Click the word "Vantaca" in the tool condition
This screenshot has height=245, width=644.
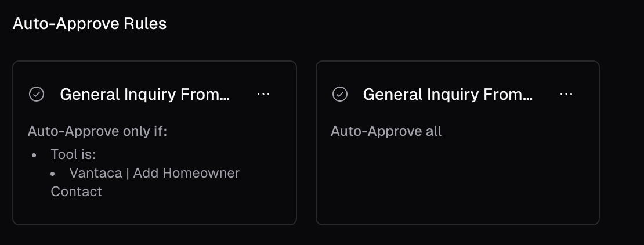click(96, 173)
